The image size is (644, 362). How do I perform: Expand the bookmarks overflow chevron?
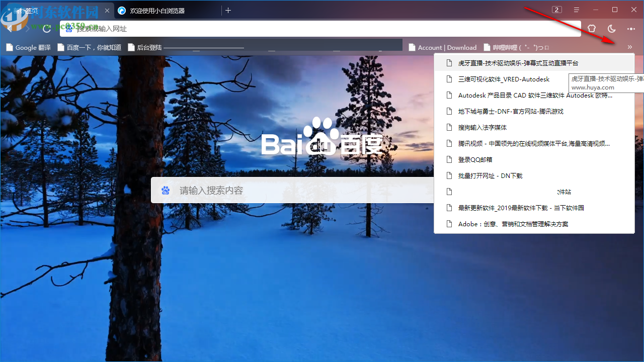pos(629,47)
